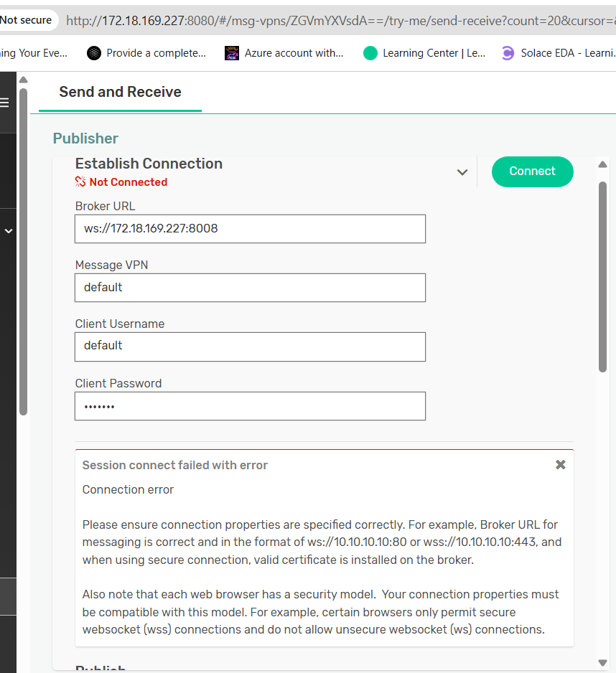The image size is (616, 673).
Task: Dismiss the session connect error message
Action: tap(560, 465)
